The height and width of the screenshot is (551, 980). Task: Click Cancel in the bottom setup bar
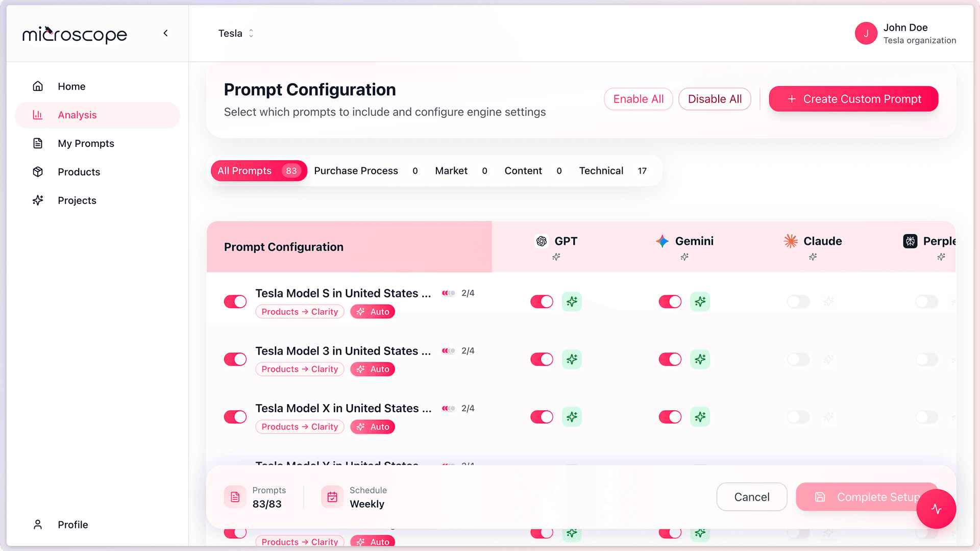point(751,496)
